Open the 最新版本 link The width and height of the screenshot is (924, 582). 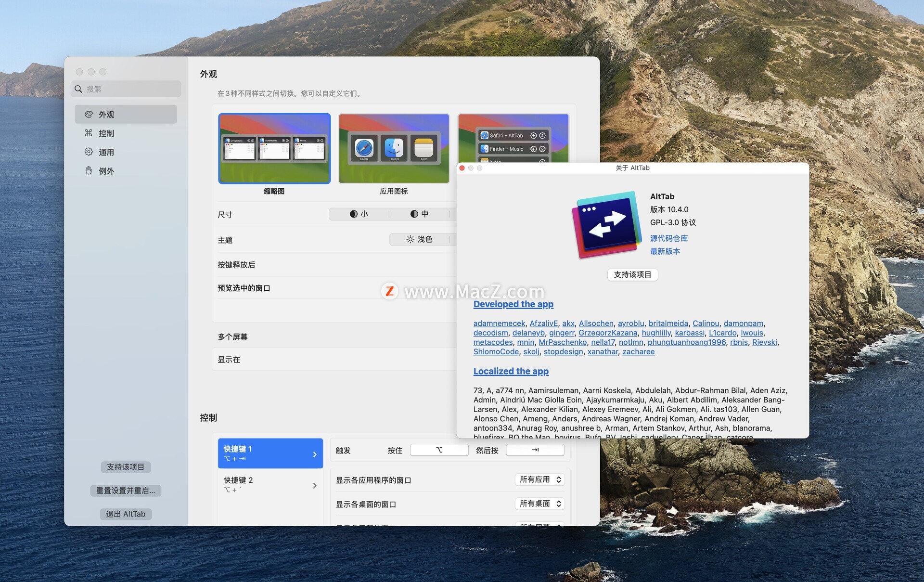(665, 251)
